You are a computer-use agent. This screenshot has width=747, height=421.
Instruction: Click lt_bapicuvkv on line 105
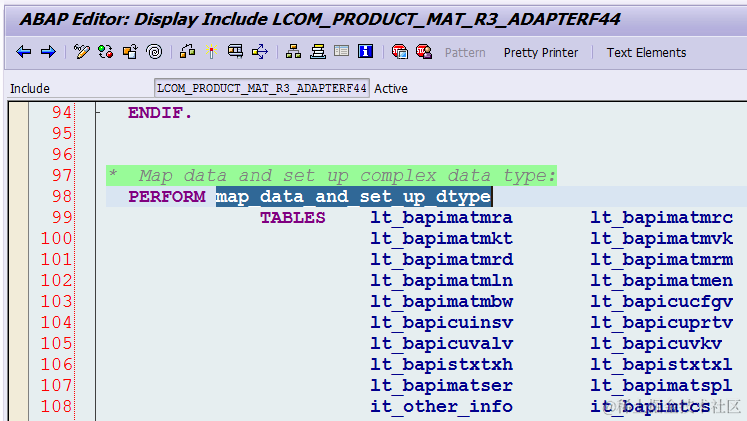click(x=656, y=343)
